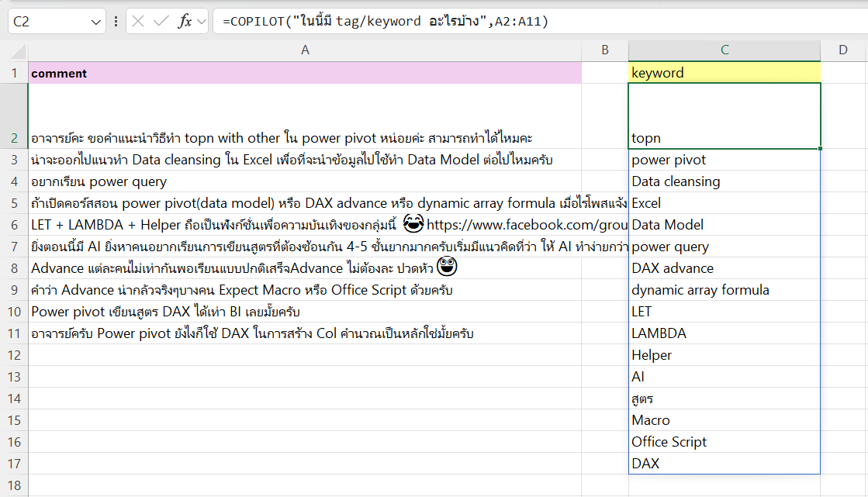Screen dimensions: 868x497
Task: Expand the dropdown chevron beside fx
Action: 202,22
